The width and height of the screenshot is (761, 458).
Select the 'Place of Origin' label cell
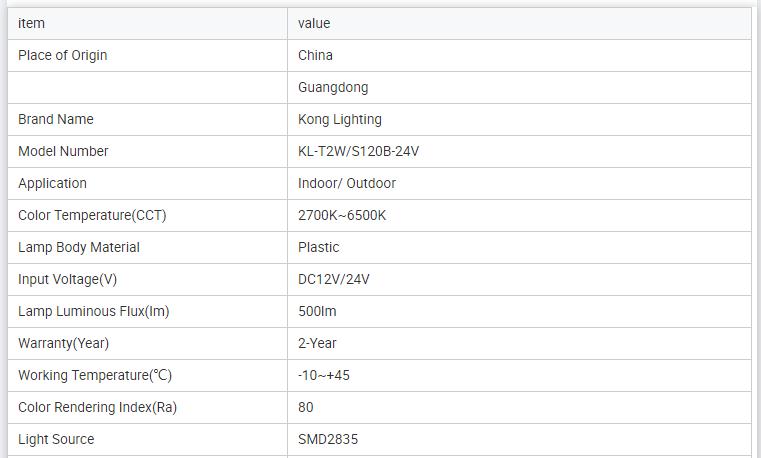[x=62, y=55]
